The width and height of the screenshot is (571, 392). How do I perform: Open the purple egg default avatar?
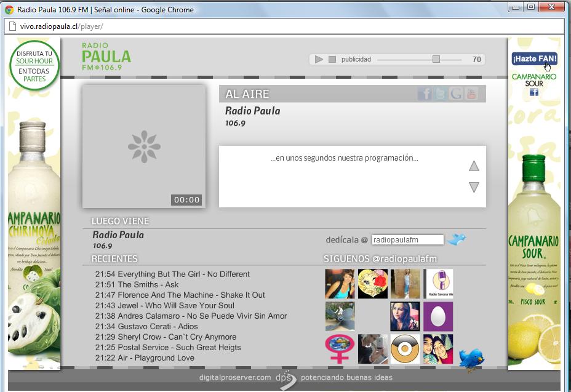coord(438,316)
